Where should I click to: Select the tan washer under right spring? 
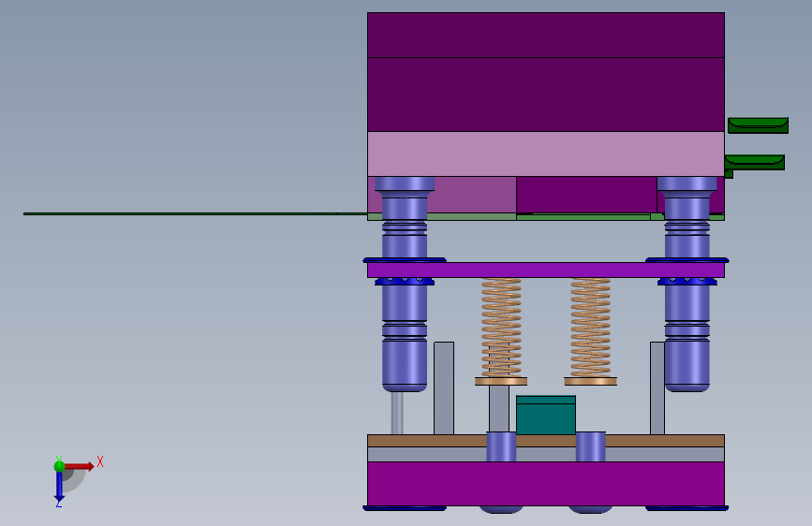[590, 382]
